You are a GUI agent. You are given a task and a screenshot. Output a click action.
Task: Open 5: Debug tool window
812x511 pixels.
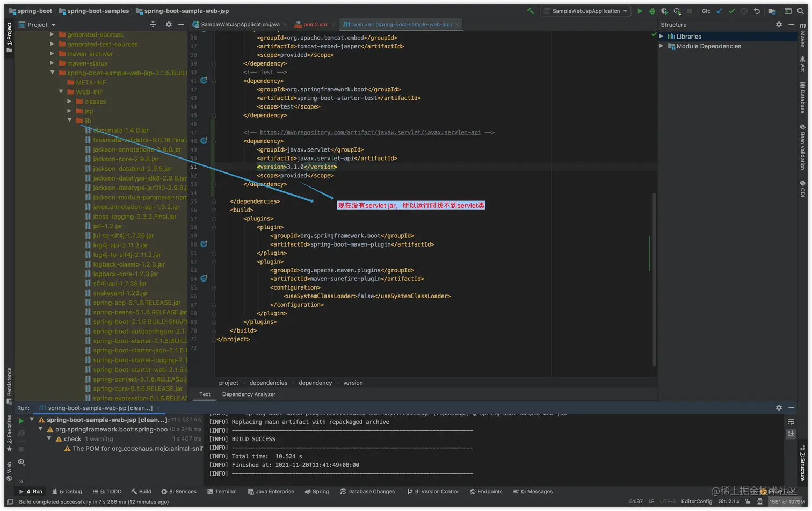click(67, 492)
